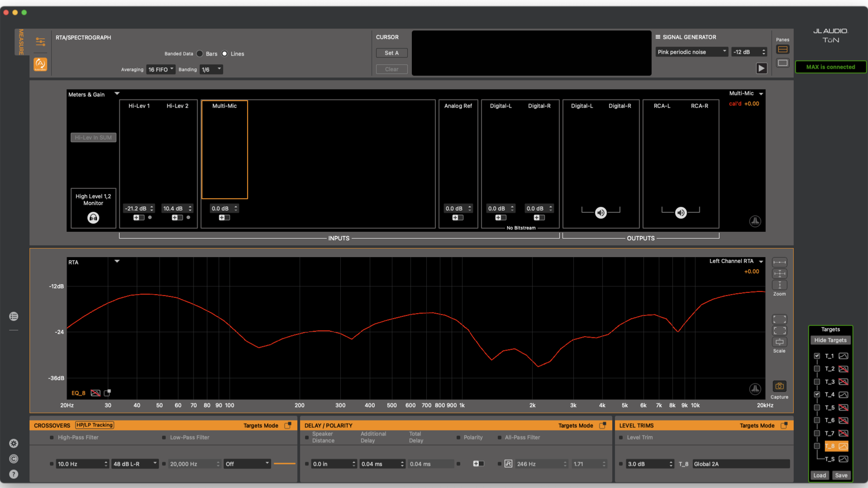Screen dimensions: 868x488
Task: Open settings gear in left sidebar
Action: [14, 443]
